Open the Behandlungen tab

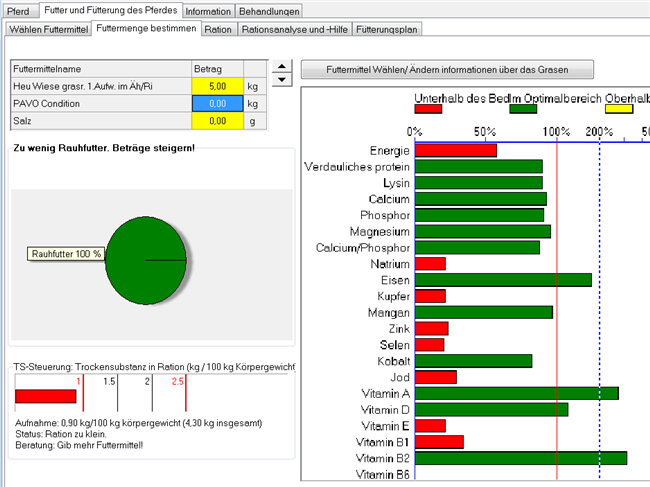click(269, 11)
